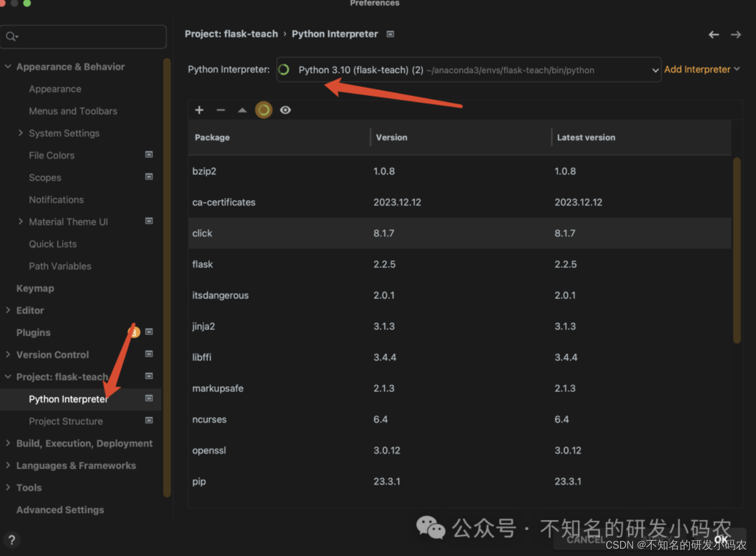This screenshot has width=756, height=556.
Task: Click the search magnifier in the settings search field
Action: [11, 36]
